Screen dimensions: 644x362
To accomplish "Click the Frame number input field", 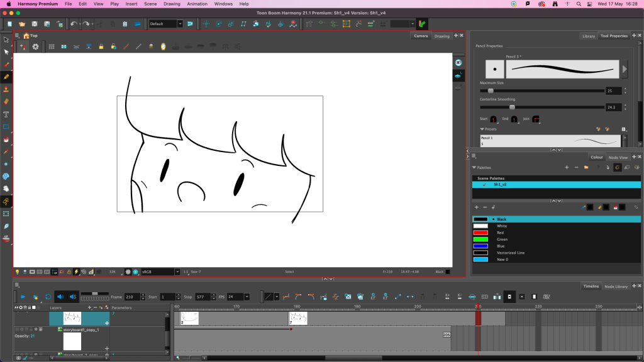I will [132, 297].
